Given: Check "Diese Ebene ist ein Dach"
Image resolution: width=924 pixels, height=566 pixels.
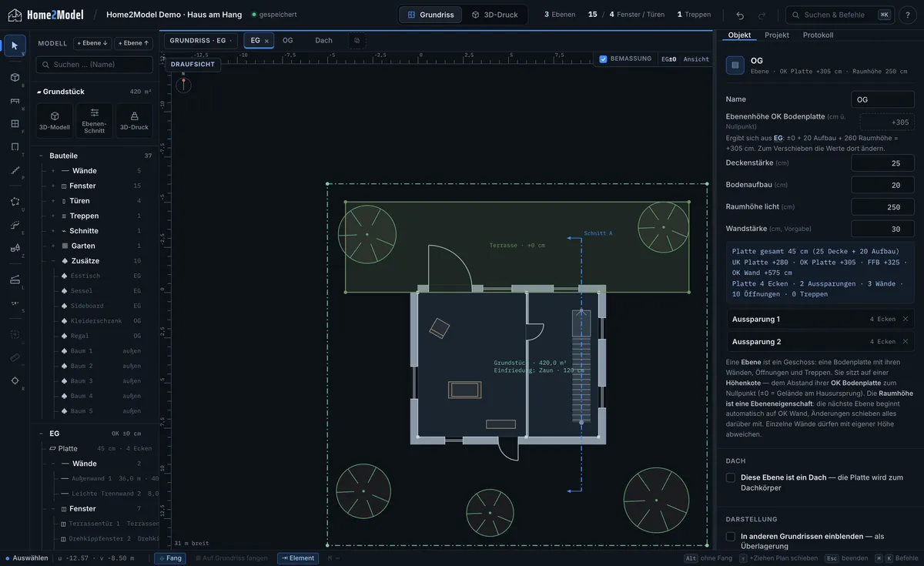Looking at the screenshot, I should tap(731, 477).
